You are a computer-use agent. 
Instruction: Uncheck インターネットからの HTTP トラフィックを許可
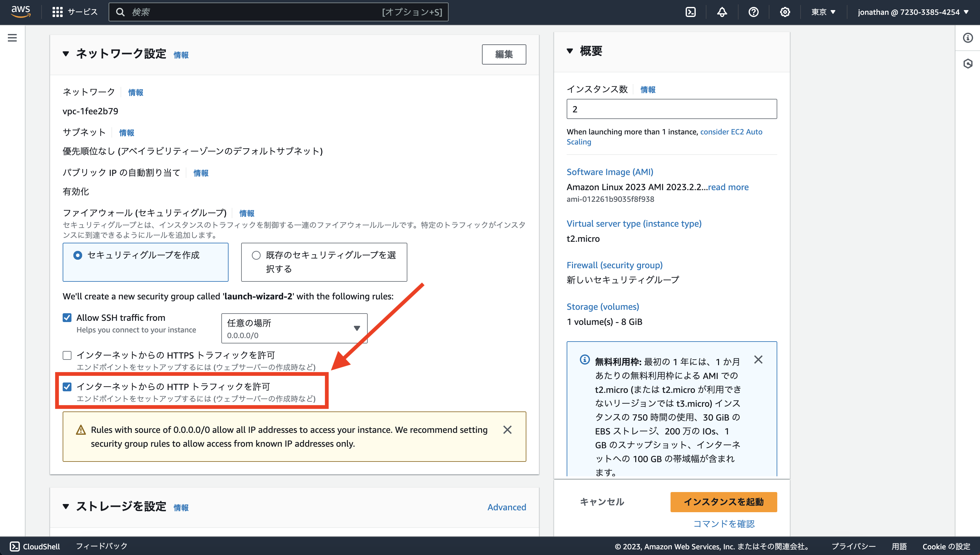click(67, 387)
